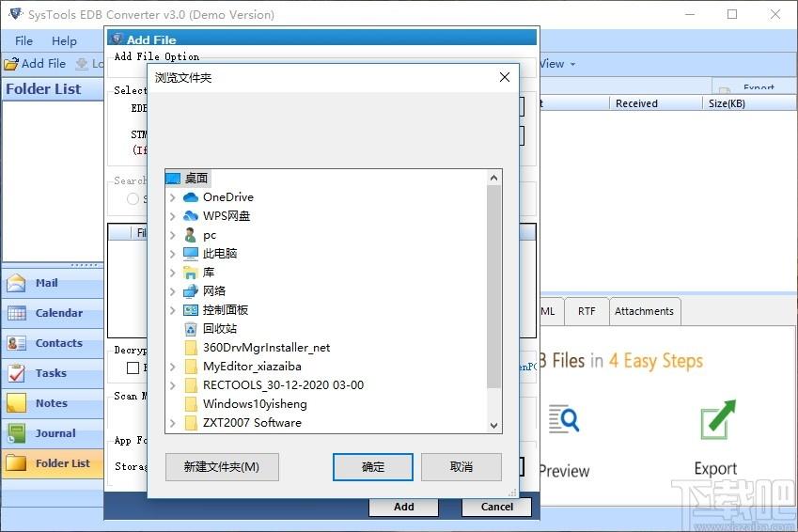The height and width of the screenshot is (532, 798).
Task: Click the ML tab
Action: click(x=551, y=311)
